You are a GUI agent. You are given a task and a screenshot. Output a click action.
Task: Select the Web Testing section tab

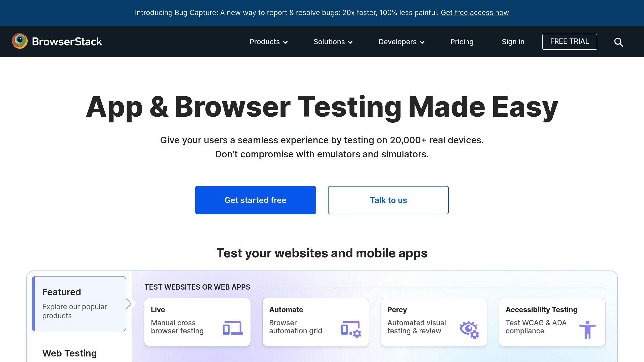pos(69,353)
